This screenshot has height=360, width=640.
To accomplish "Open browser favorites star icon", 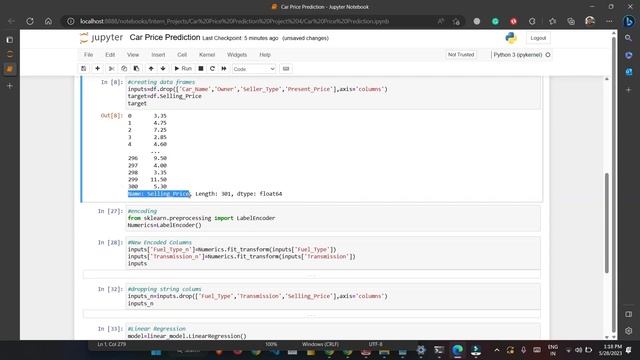I will [x=552, y=21].
